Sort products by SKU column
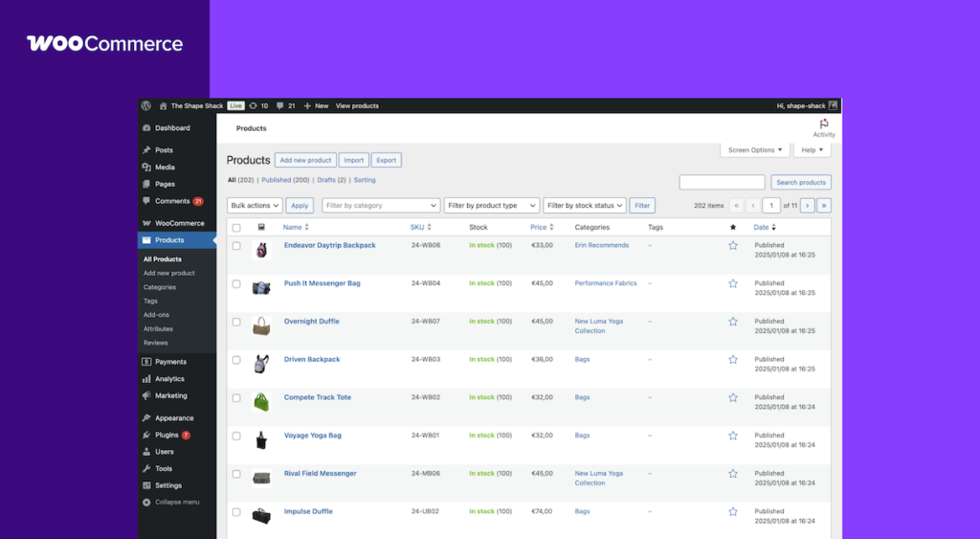This screenshot has width=980, height=539. (x=421, y=227)
